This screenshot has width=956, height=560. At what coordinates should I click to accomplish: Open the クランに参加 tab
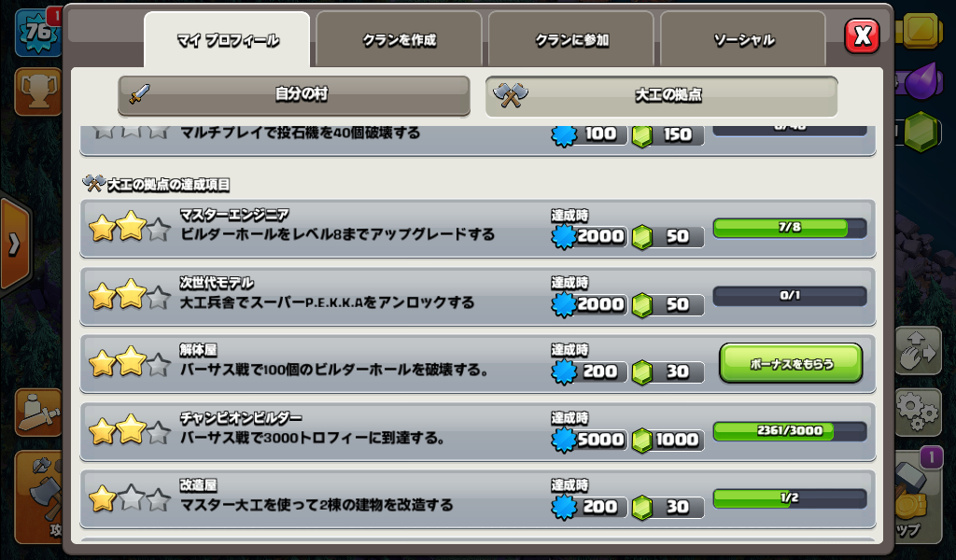[571, 39]
